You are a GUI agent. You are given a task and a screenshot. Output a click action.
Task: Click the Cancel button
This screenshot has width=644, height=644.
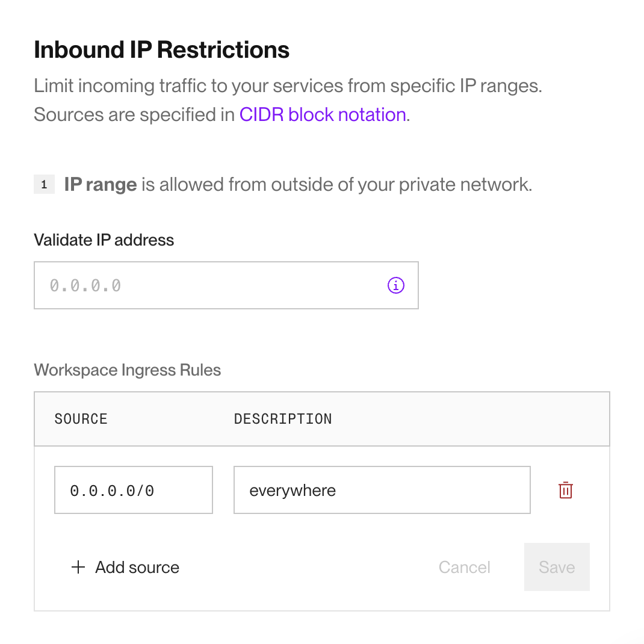coord(464,567)
